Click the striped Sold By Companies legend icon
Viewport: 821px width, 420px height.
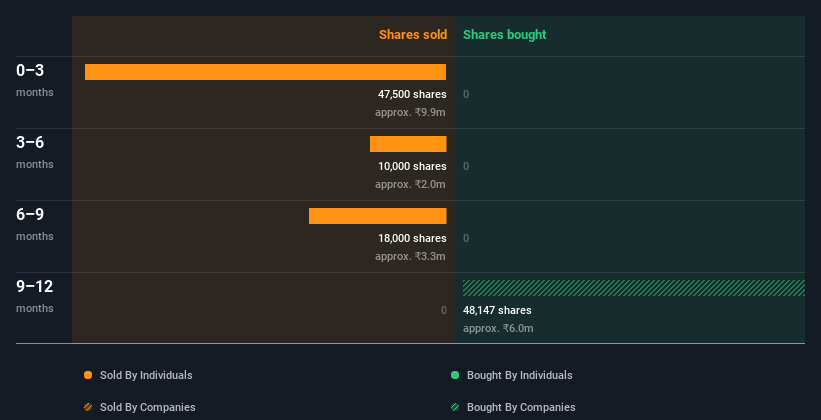pyautogui.click(x=88, y=407)
